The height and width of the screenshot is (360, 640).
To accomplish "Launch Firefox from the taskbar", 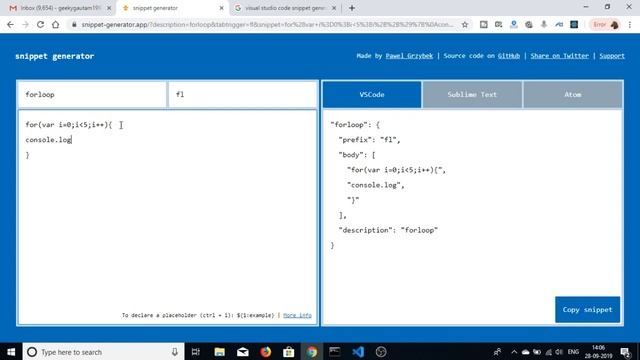I will coord(266,352).
